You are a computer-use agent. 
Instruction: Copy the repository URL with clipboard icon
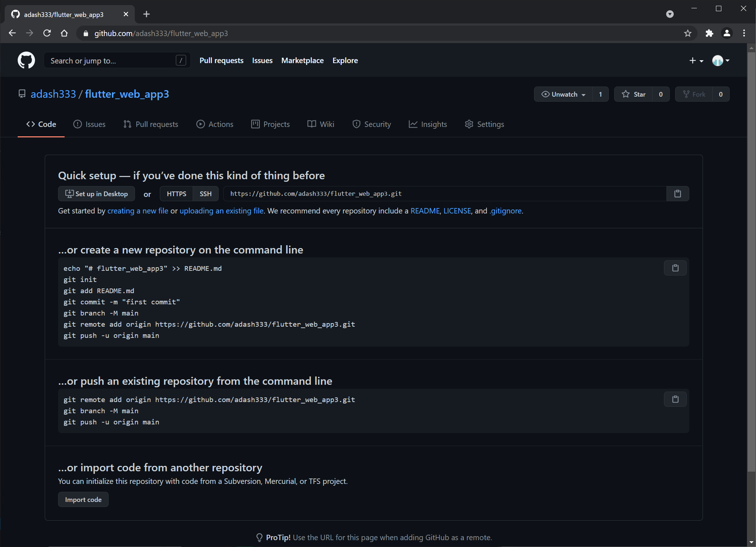tap(677, 194)
